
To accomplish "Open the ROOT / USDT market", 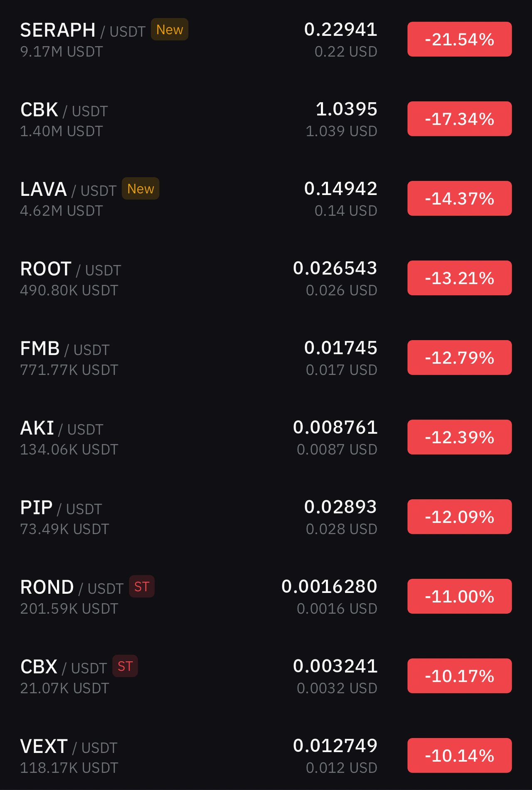I will click(x=266, y=278).
